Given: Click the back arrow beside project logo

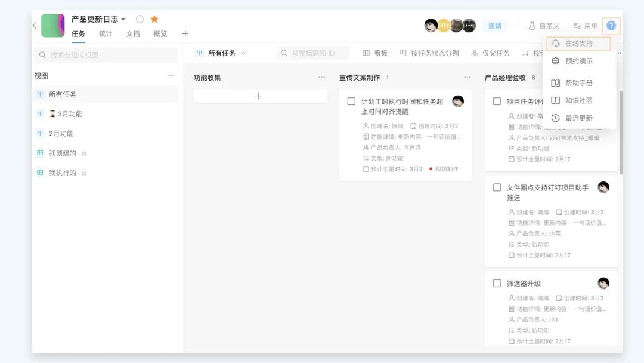Looking at the screenshot, I should [35, 26].
